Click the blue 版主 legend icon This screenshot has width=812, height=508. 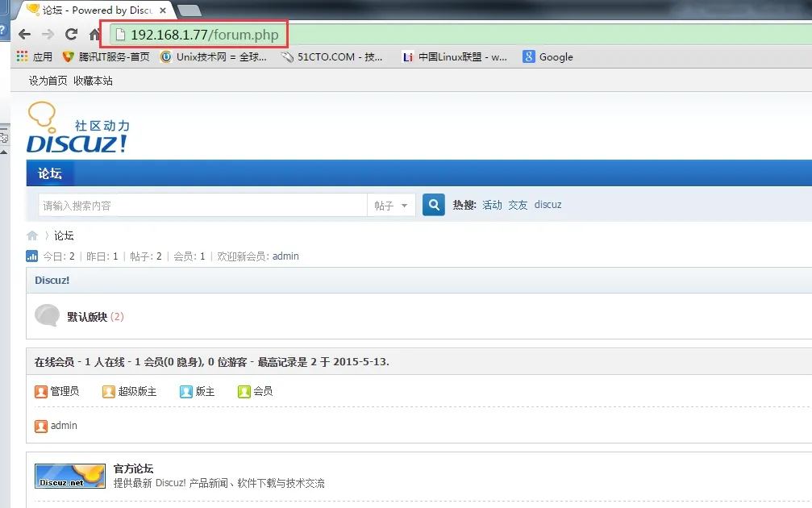[186, 392]
